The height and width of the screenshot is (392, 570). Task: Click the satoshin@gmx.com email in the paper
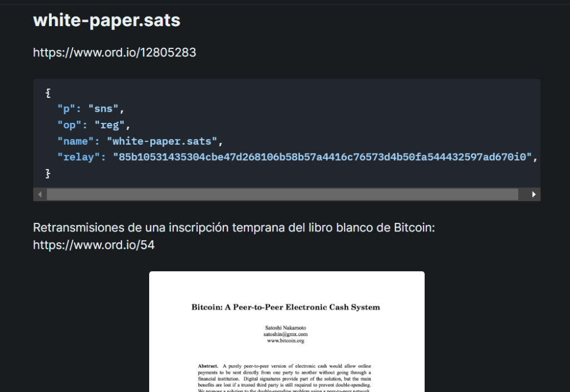click(286, 334)
